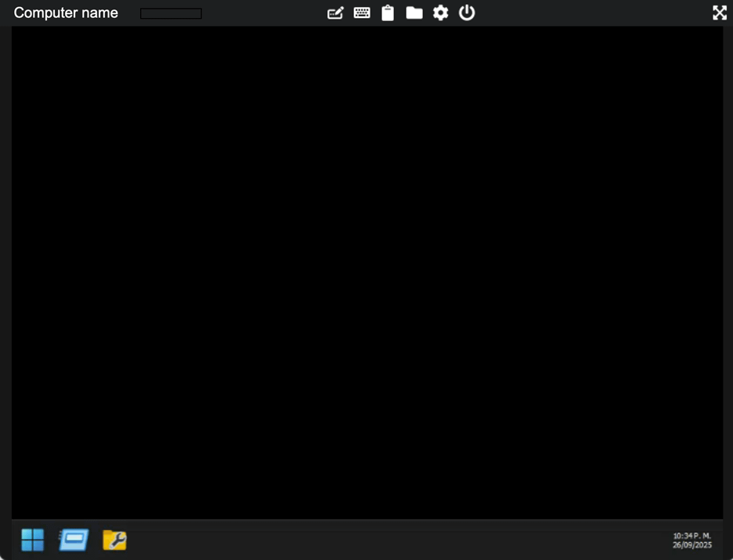
Task: Toggle drawing mode via the pen icon
Action: (335, 13)
